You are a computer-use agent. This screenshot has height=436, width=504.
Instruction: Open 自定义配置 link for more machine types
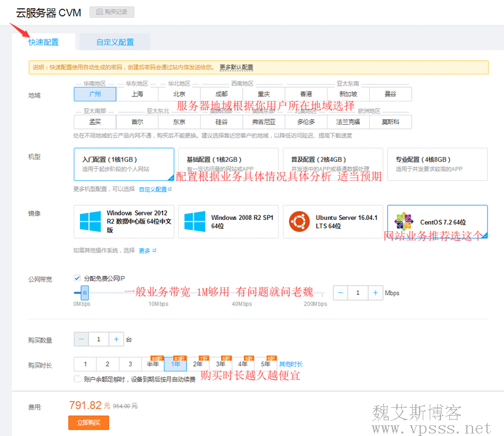[153, 189]
